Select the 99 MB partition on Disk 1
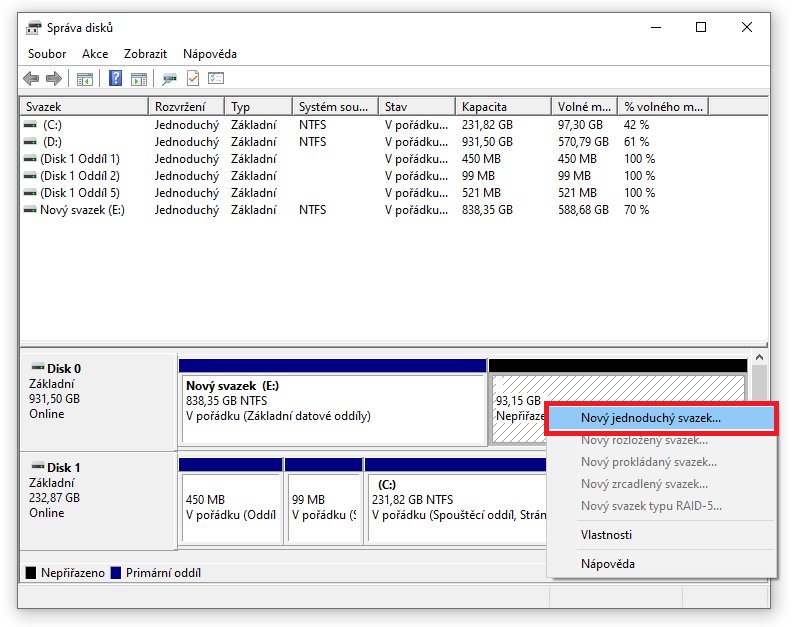The width and height of the screenshot is (797, 627). 324,501
